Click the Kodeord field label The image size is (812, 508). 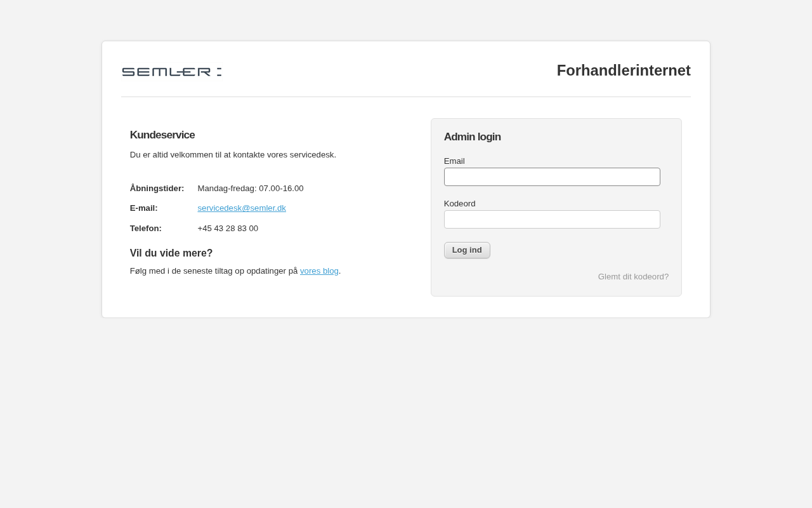click(x=459, y=204)
